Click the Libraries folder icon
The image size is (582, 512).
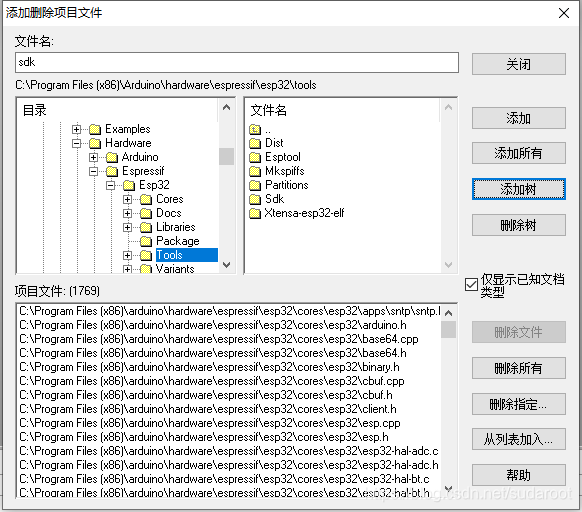[x=146, y=227]
